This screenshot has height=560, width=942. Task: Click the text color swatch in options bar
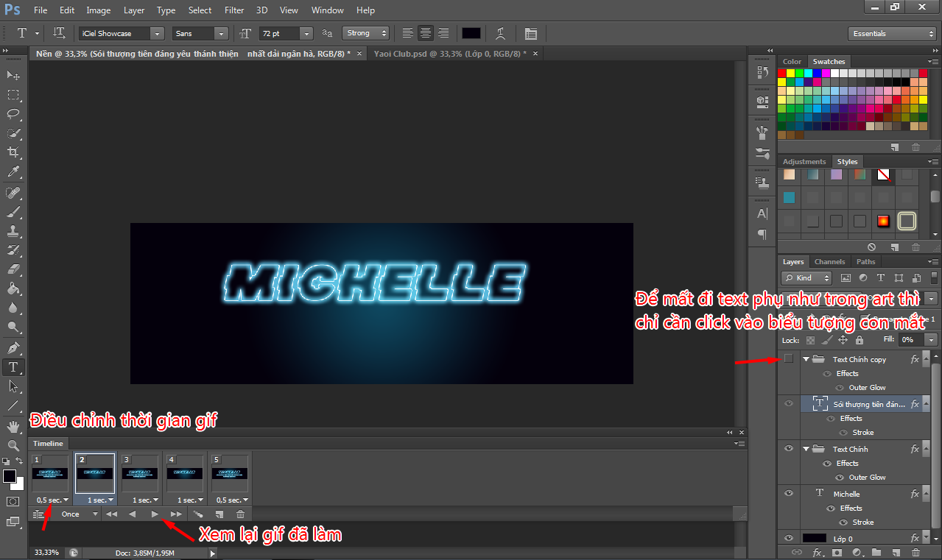coord(471,33)
